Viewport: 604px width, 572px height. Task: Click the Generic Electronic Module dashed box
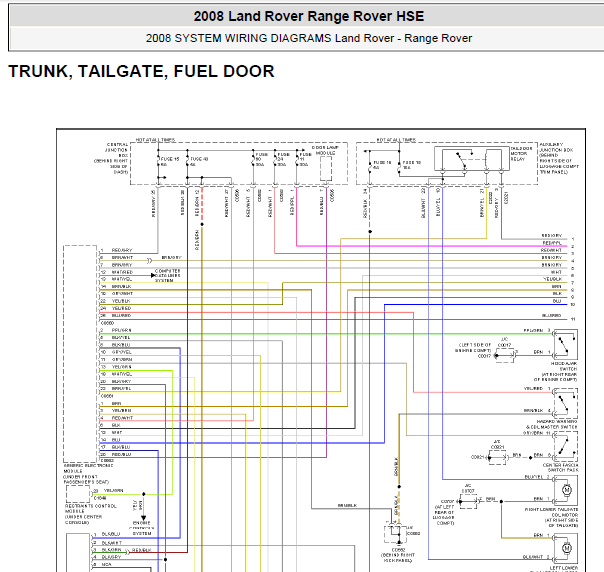tap(80, 354)
